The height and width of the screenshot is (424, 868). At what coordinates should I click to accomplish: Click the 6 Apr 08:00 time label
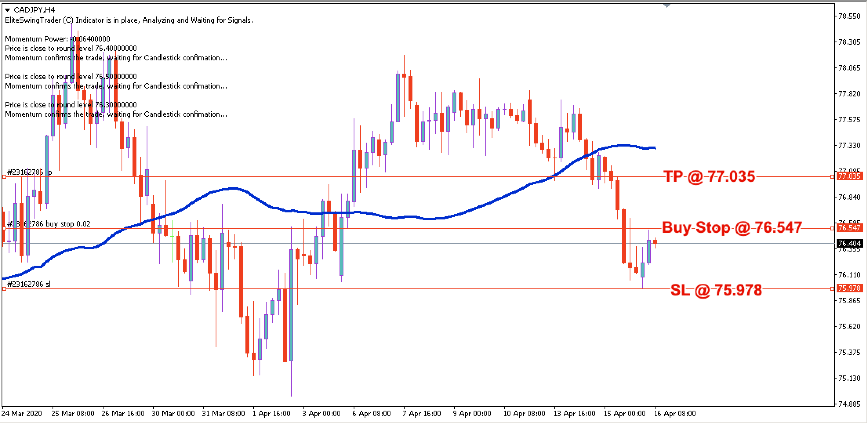point(372,413)
